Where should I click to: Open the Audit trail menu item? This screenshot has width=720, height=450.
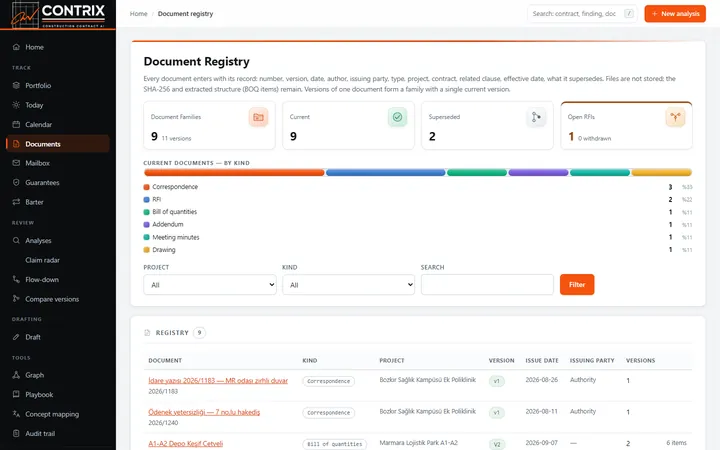tap(58, 433)
